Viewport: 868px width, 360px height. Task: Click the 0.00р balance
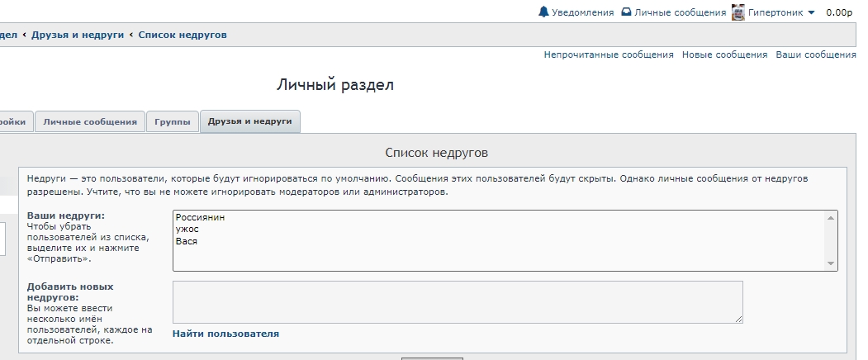pyautogui.click(x=839, y=12)
